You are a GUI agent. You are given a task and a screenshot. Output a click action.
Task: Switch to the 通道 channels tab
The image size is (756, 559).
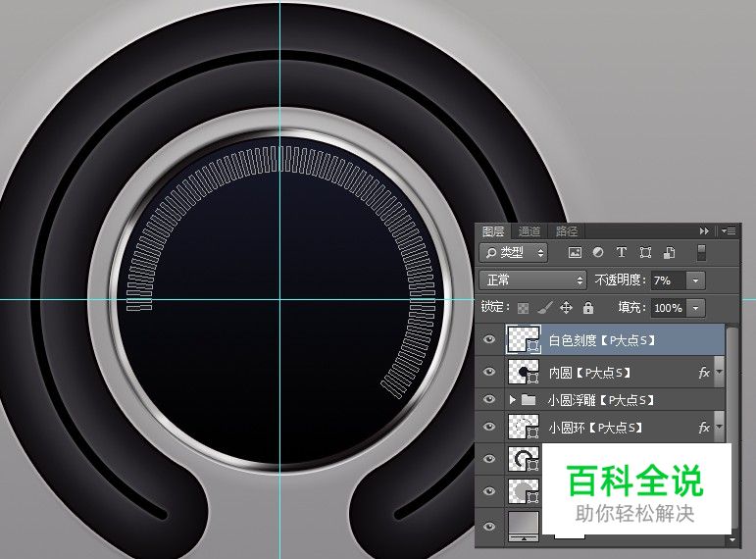coord(529,231)
